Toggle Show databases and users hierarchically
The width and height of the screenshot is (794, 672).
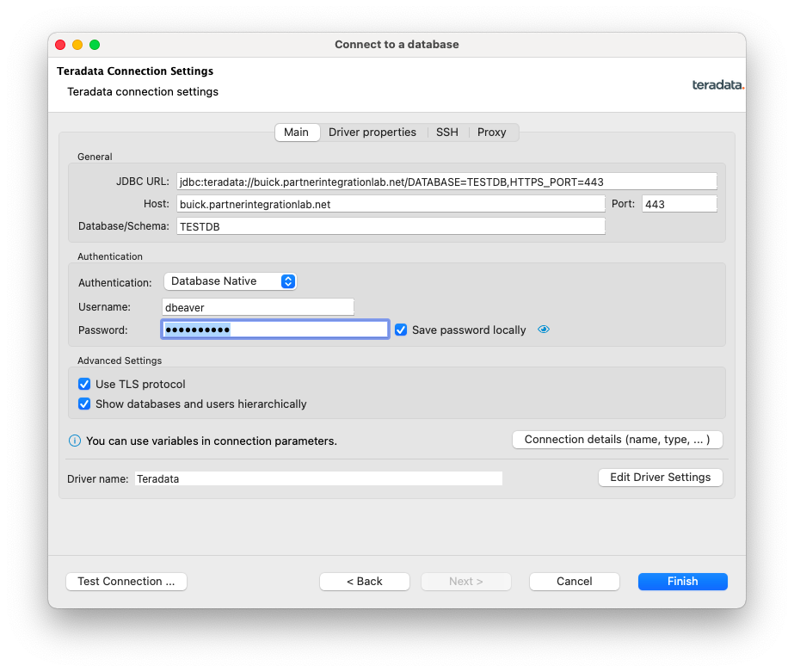click(x=83, y=404)
